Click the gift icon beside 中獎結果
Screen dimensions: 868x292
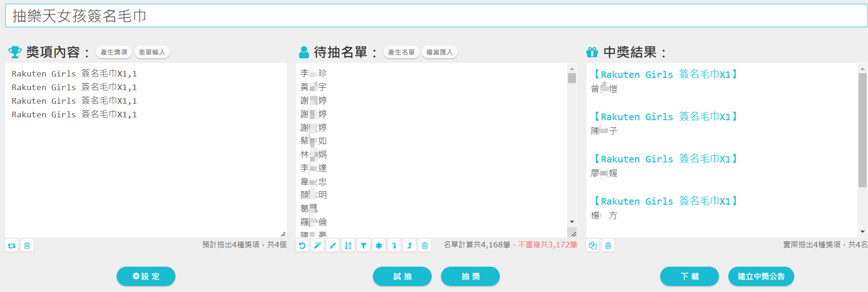592,52
